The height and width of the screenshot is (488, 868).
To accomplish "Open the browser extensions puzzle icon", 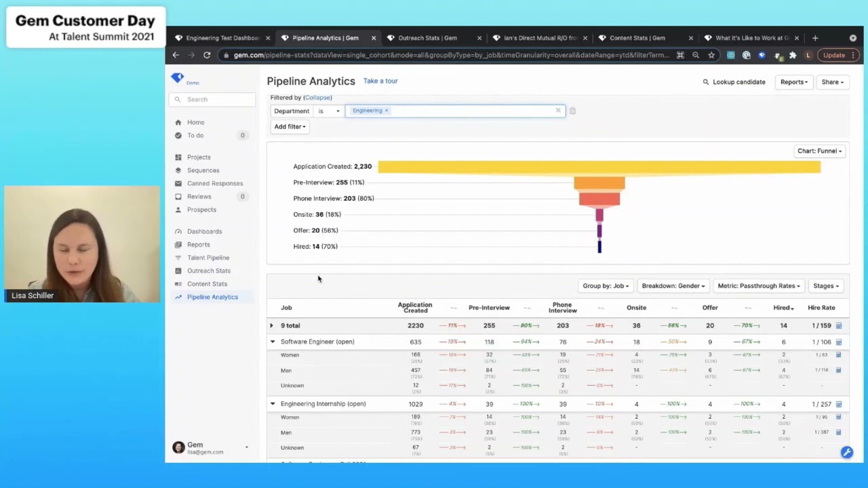I will tap(793, 56).
